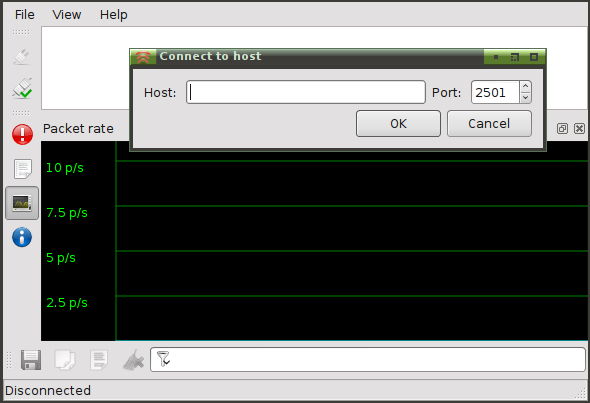Focus the filter text field

[368, 359]
